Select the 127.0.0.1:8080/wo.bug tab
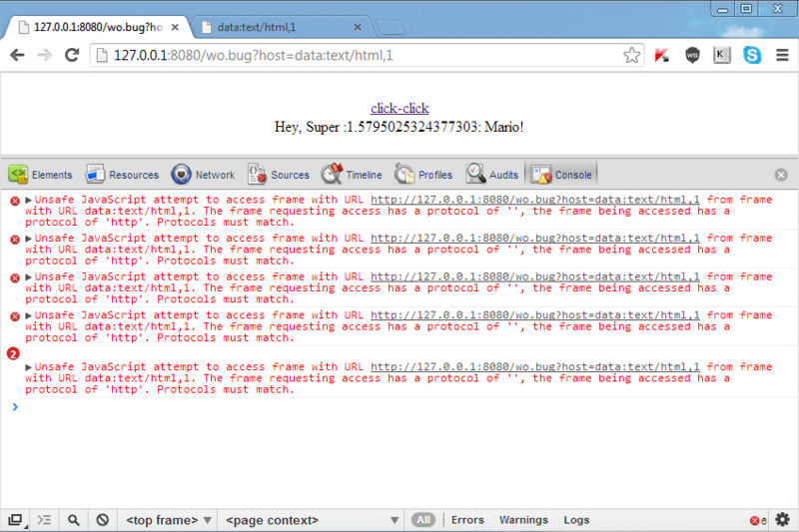This screenshot has height=532, width=799. [97, 27]
